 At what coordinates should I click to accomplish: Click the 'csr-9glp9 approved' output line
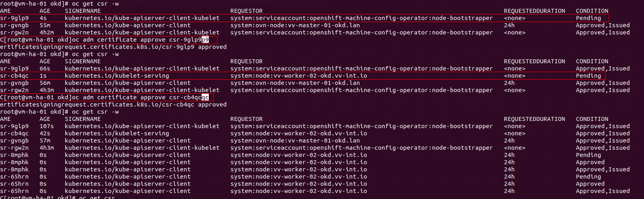(113, 47)
